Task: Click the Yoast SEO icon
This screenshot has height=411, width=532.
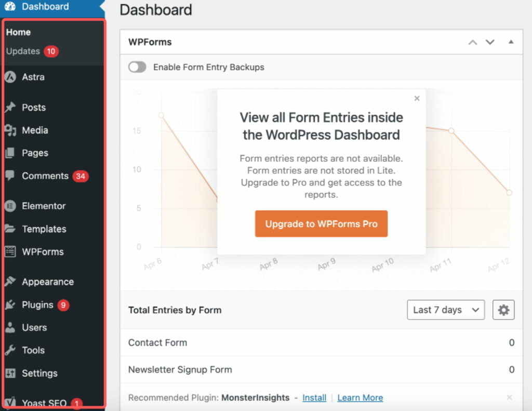Action: (x=10, y=403)
